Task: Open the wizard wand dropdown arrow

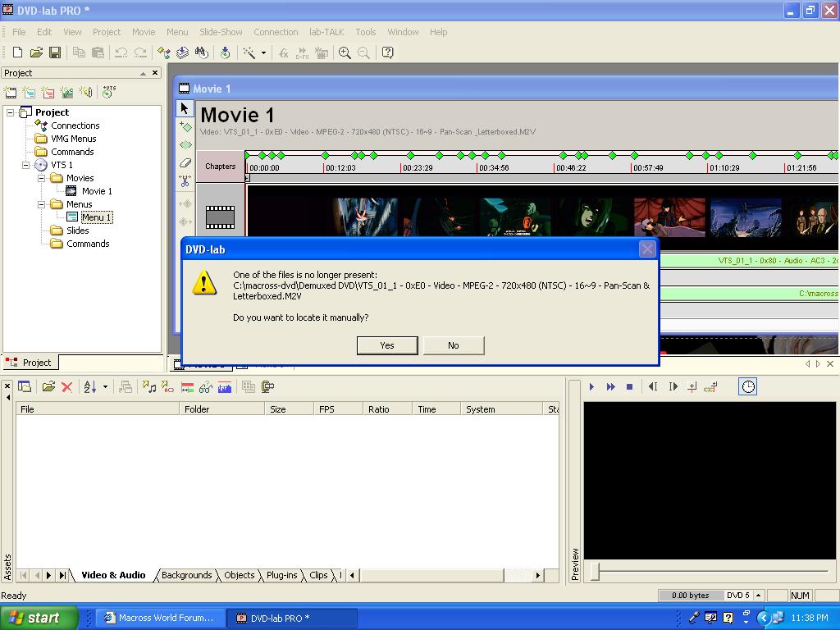Action: [263, 53]
